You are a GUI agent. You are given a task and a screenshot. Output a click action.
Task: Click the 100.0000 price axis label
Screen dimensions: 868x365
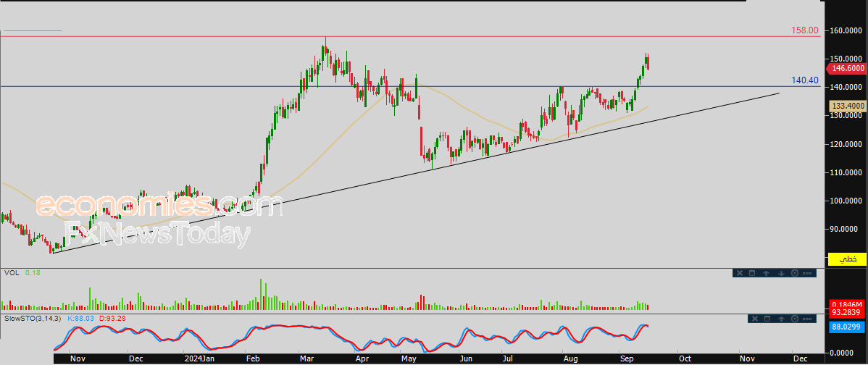tap(847, 201)
